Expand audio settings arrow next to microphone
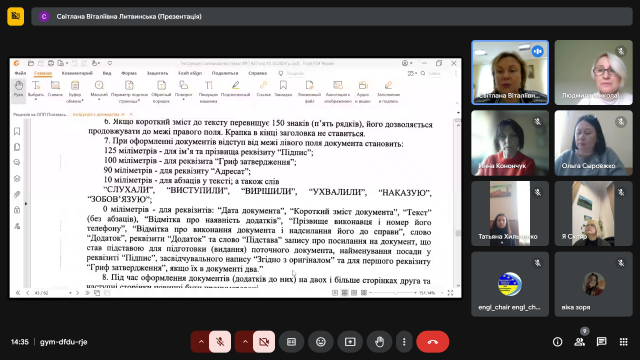The image size is (640, 360). 201,342
